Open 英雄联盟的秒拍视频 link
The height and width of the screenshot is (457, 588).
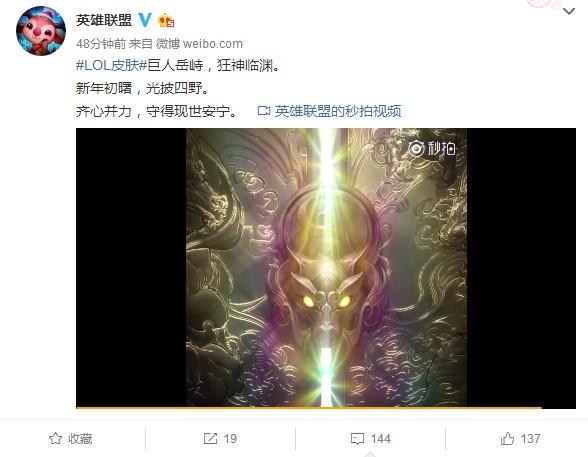tap(338, 111)
